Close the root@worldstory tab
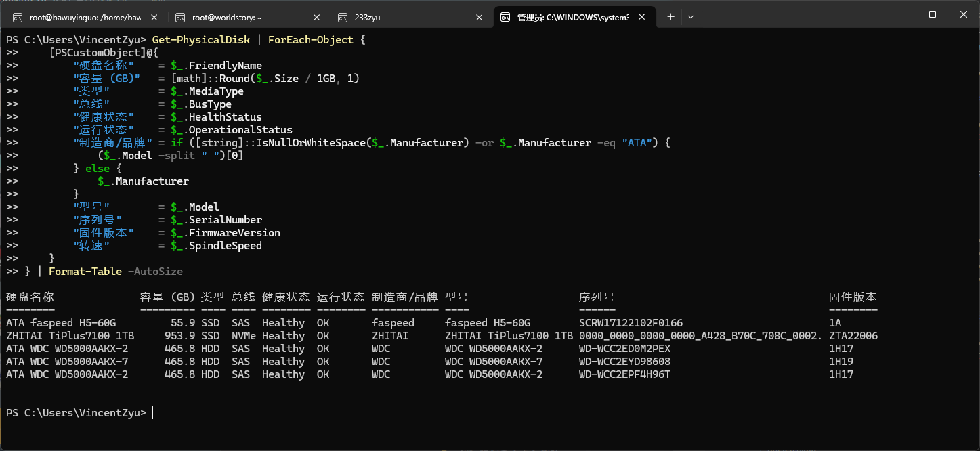 pos(317,17)
